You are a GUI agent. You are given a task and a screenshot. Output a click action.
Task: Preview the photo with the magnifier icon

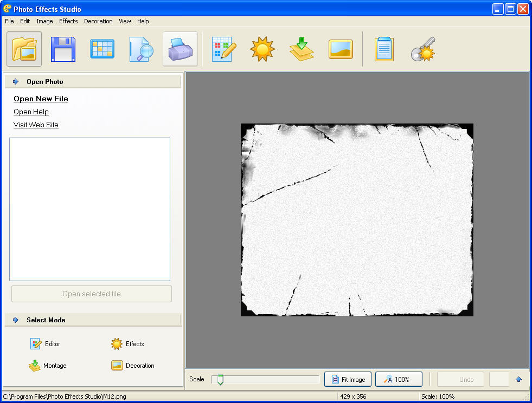(141, 49)
